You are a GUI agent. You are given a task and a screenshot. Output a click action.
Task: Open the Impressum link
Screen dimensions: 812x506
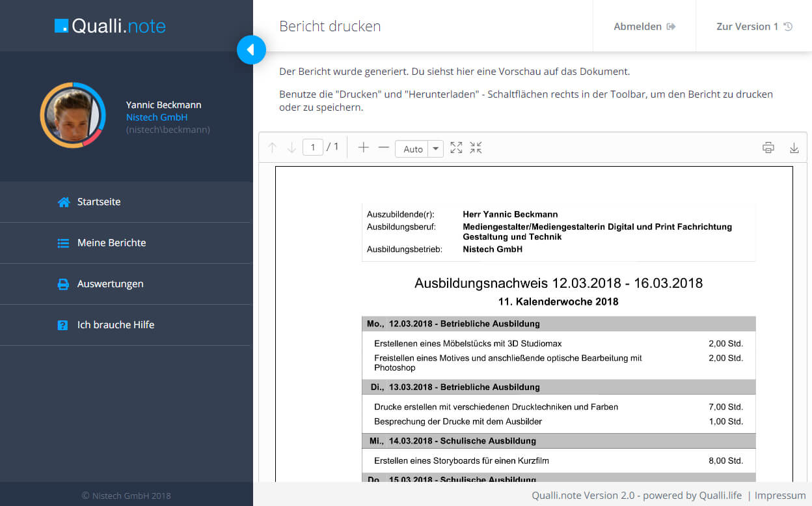coord(780,496)
